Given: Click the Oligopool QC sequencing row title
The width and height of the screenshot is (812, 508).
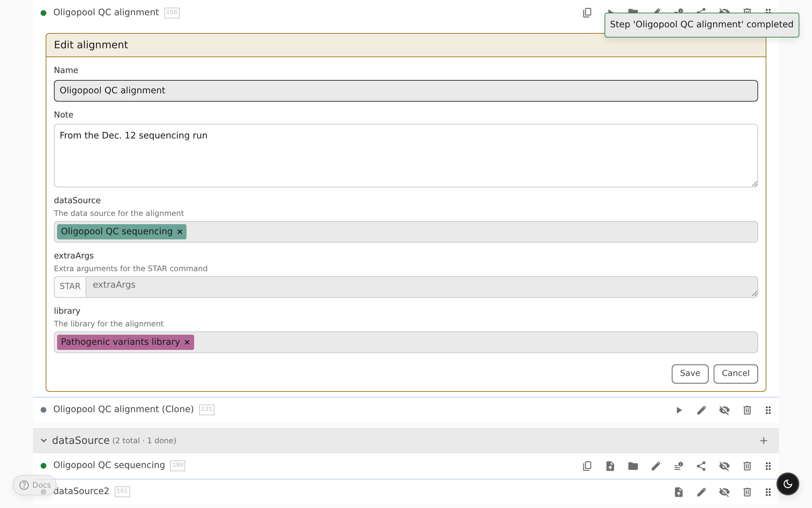Looking at the screenshot, I should (109, 465).
